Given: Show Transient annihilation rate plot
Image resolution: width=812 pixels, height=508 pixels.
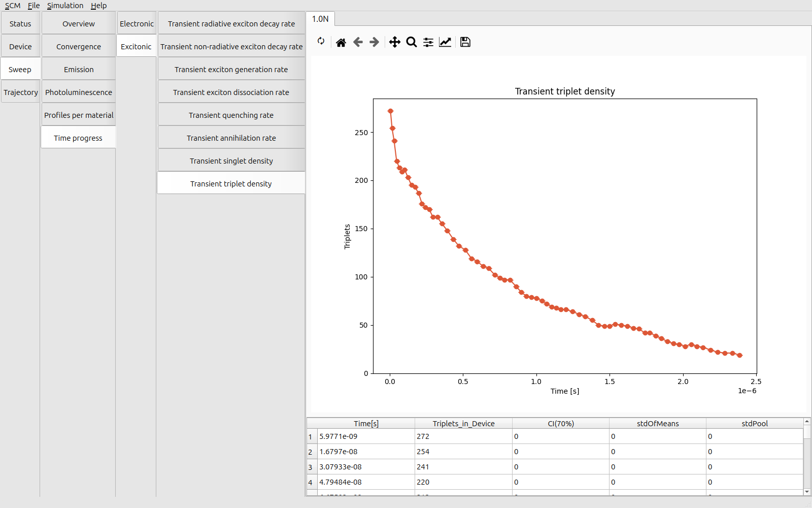Looking at the screenshot, I should [x=231, y=138].
